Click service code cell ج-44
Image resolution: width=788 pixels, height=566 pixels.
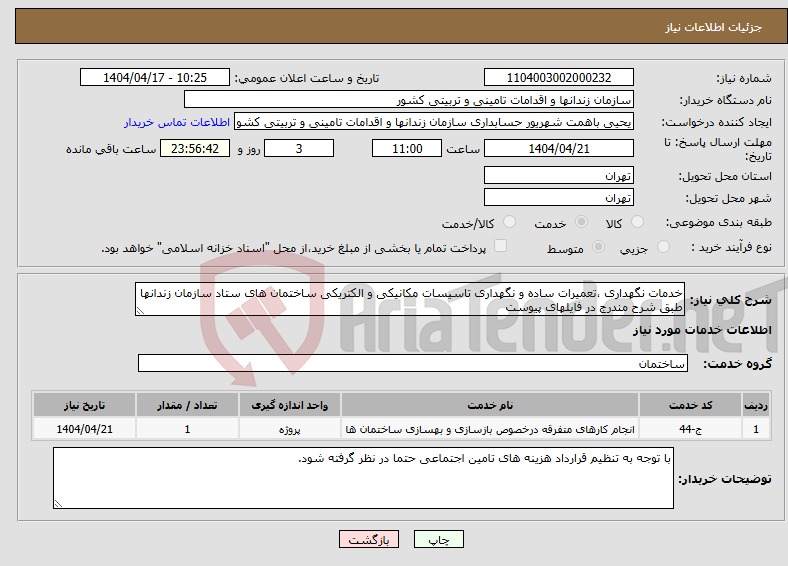click(691, 429)
